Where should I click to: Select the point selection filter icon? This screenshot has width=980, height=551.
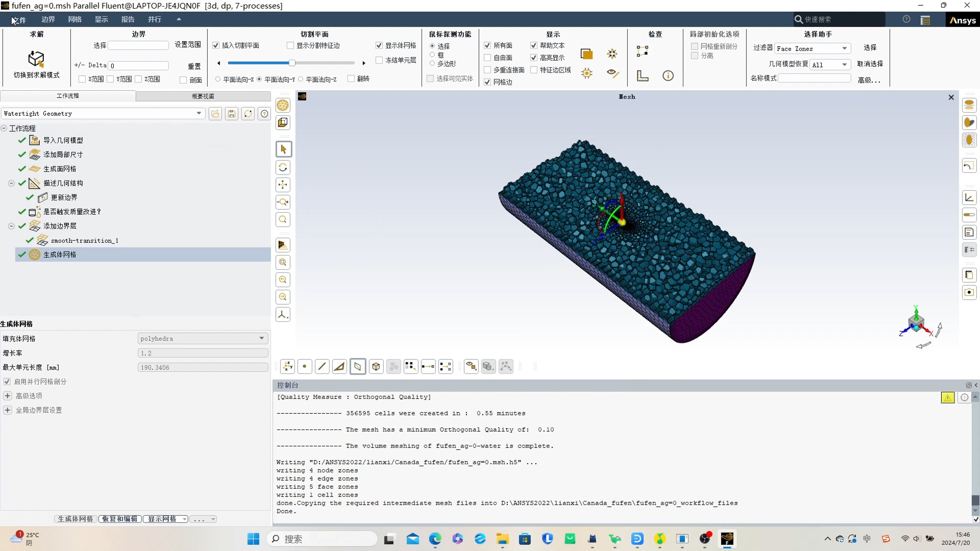(305, 366)
